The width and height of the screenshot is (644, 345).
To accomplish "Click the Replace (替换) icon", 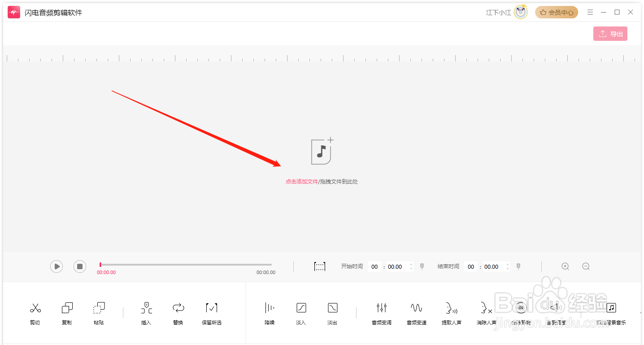I will (178, 308).
